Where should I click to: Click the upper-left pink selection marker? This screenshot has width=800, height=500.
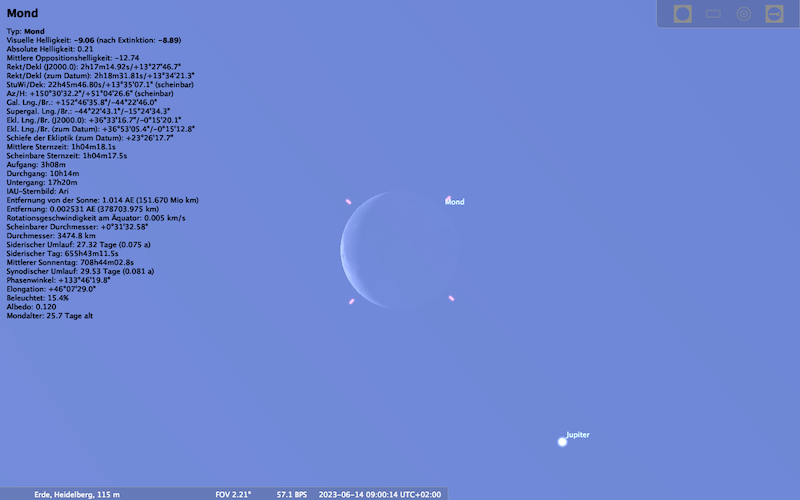click(x=348, y=202)
